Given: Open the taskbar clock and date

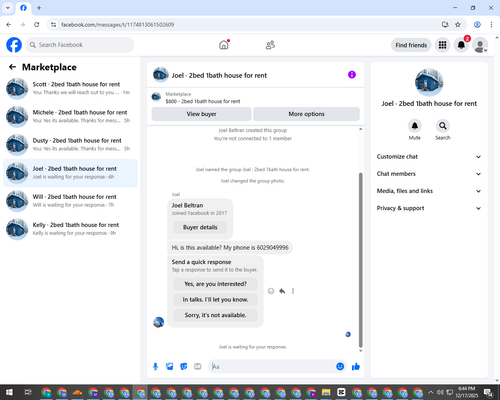Looking at the screenshot, I should (x=466, y=392).
